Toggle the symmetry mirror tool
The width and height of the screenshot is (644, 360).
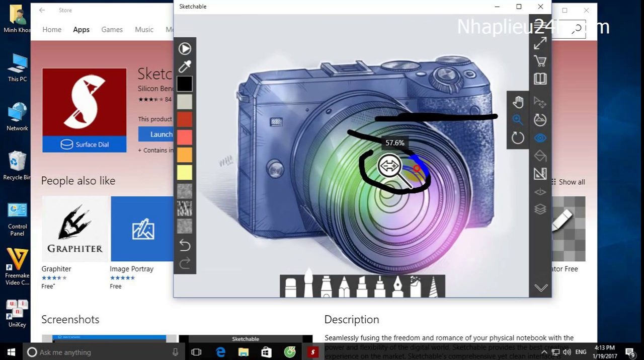point(540,192)
